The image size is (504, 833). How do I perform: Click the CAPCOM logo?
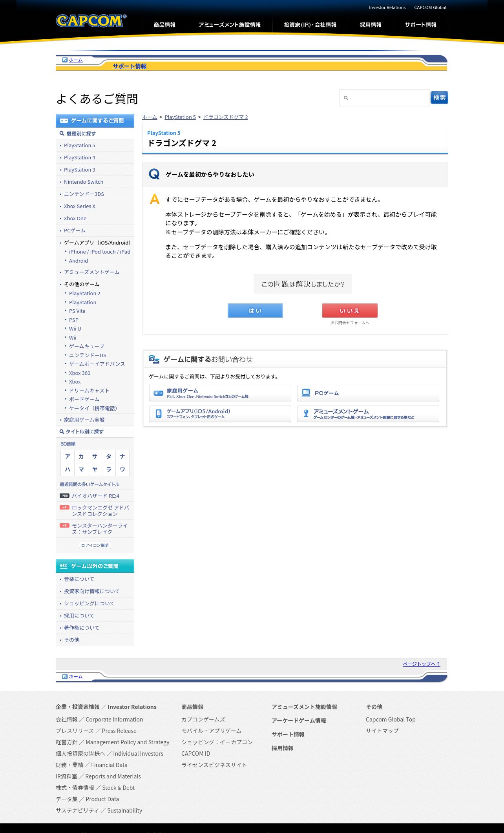[x=91, y=21]
